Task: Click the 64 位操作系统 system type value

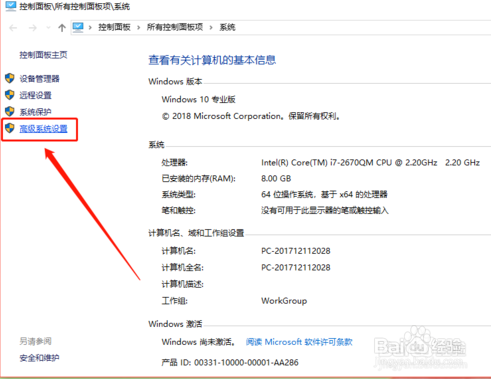Action: pos(324,194)
